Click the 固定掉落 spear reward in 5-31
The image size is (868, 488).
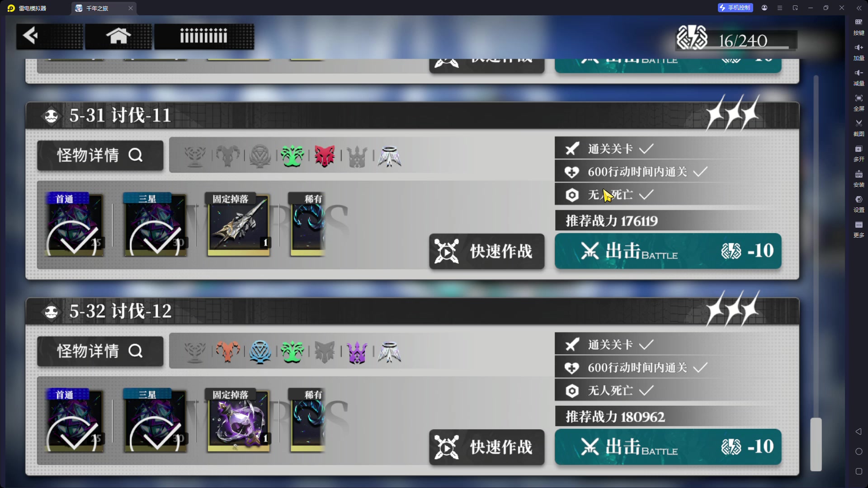[239, 225]
